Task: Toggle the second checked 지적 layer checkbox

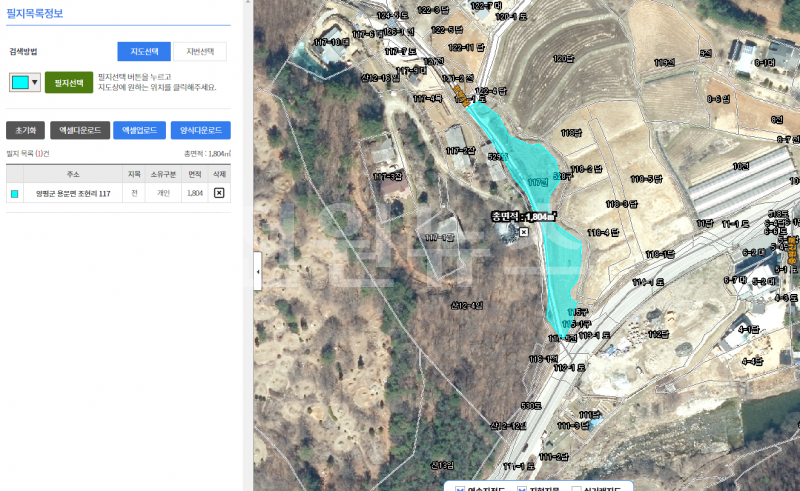Action: [521, 489]
